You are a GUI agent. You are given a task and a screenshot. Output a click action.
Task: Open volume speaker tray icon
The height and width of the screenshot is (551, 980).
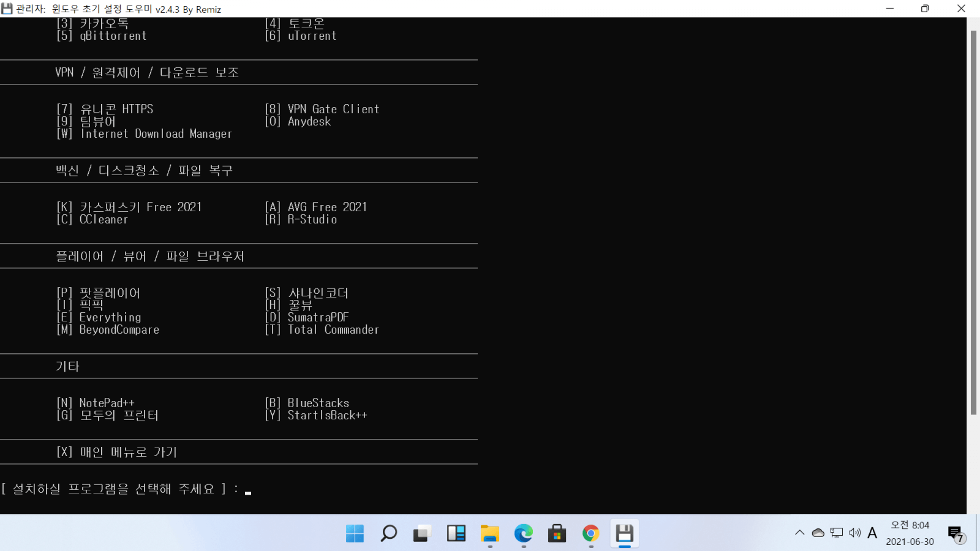coord(855,533)
